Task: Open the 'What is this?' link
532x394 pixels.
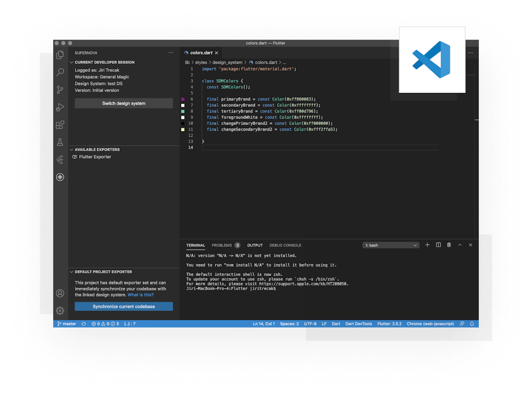Action: coord(140,295)
